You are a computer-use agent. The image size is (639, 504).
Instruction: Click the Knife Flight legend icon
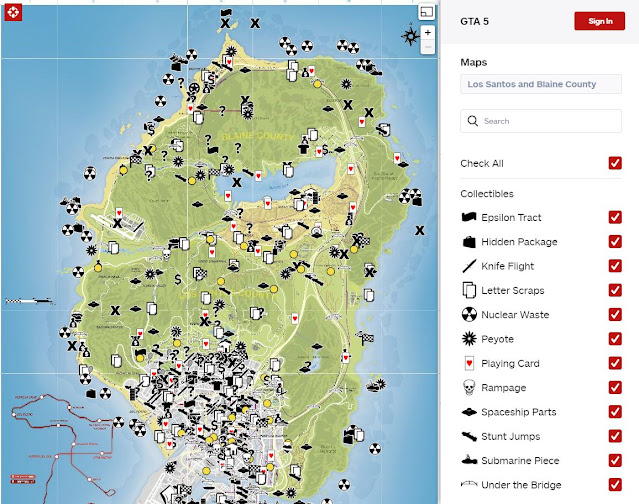(469, 266)
